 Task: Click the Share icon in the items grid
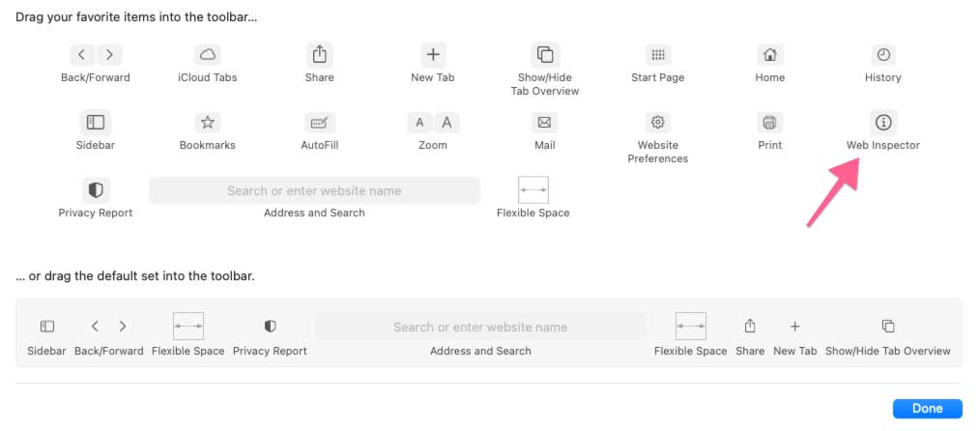pyautogui.click(x=319, y=54)
